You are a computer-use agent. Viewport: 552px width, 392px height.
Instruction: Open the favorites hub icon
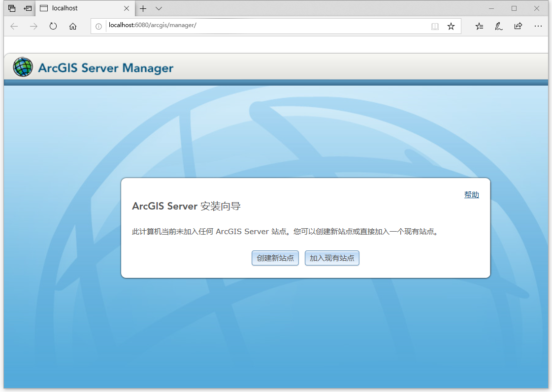(479, 27)
